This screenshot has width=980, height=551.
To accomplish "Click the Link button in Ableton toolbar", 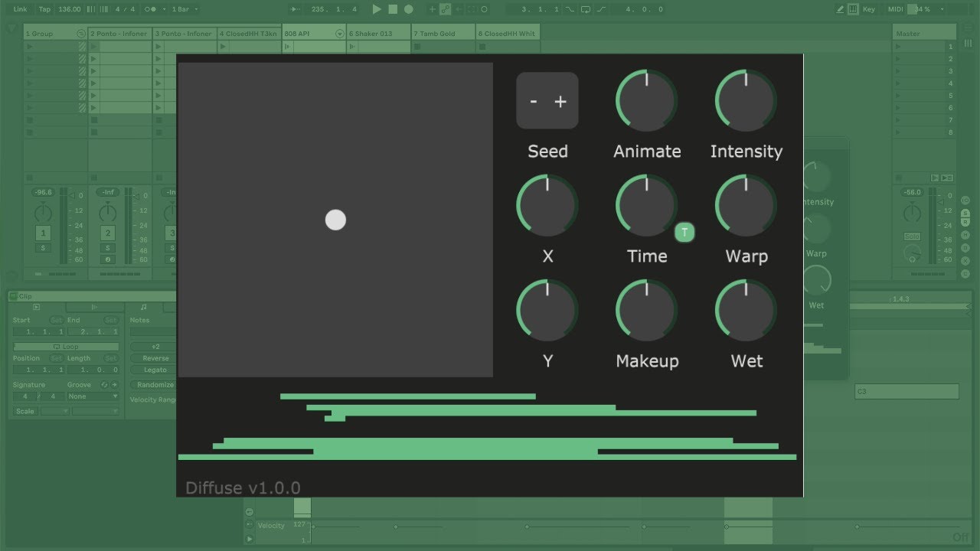I will pos(20,9).
